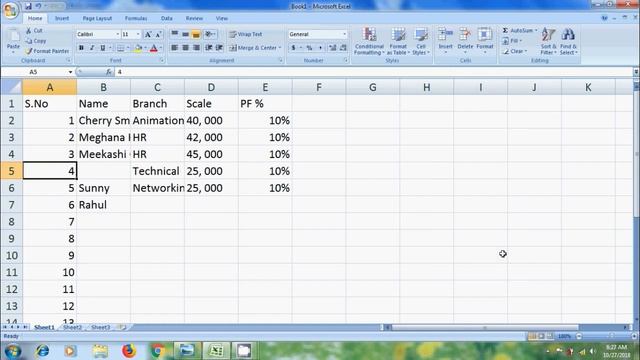Apply the red Font Color
Screen dimensions: 640x360
click(x=153, y=48)
